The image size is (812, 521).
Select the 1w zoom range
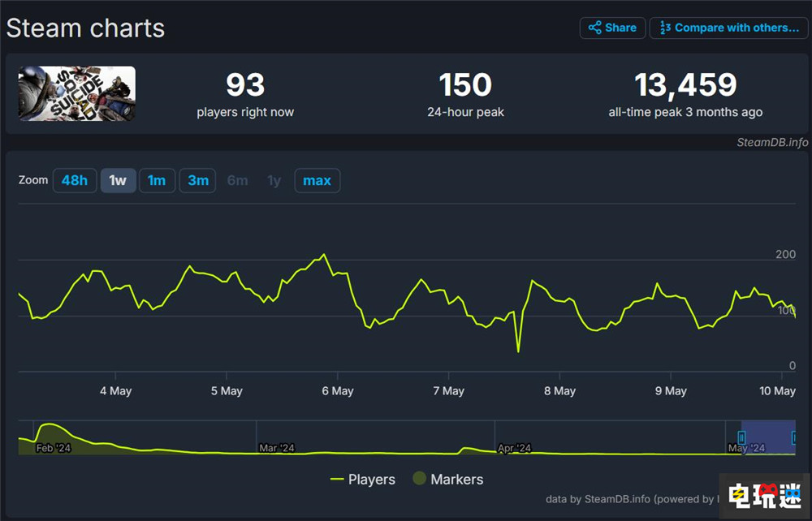[x=118, y=180]
